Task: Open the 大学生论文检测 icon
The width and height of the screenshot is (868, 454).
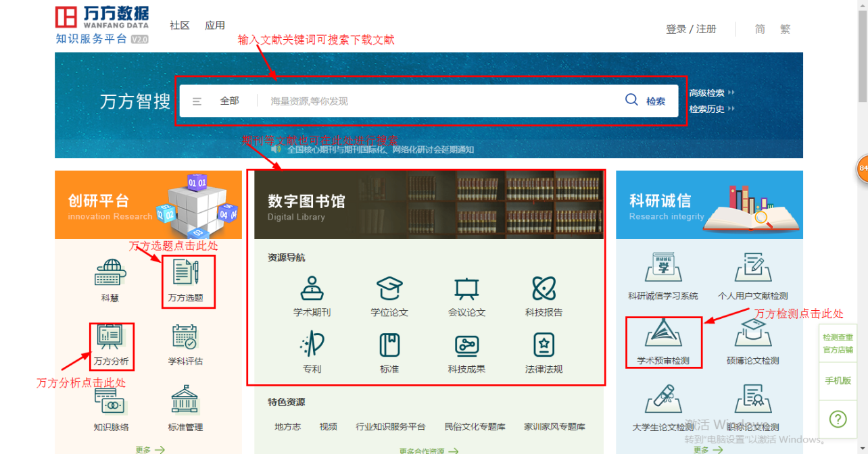Action: click(663, 399)
